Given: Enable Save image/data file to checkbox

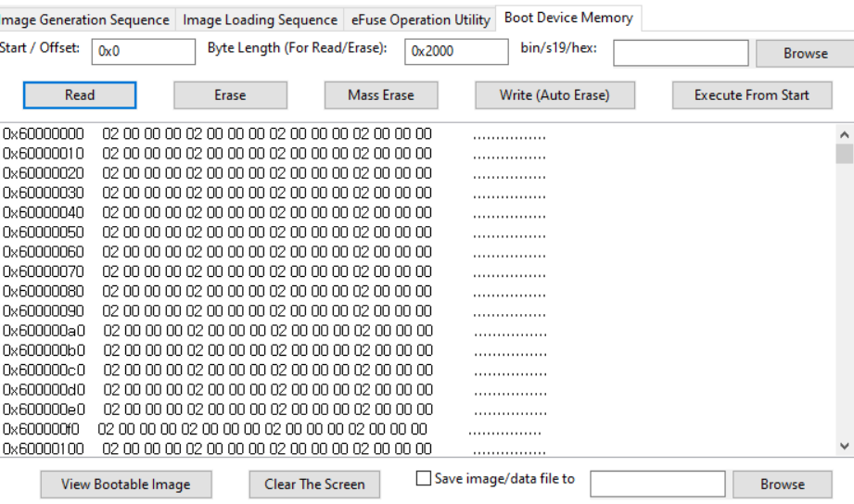Looking at the screenshot, I should click(424, 479).
